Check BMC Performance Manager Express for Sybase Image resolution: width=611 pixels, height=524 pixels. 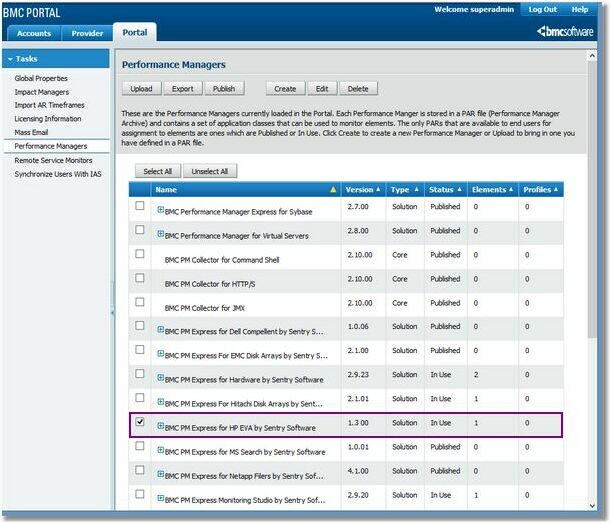point(140,206)
